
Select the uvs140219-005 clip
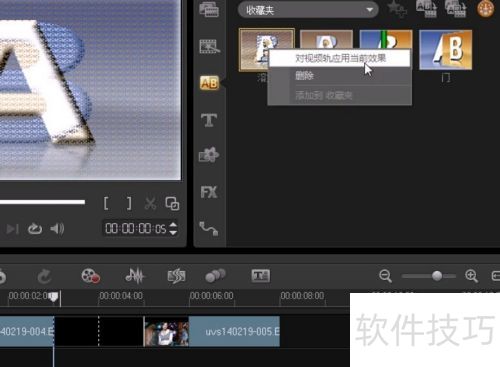click(212, 332)
